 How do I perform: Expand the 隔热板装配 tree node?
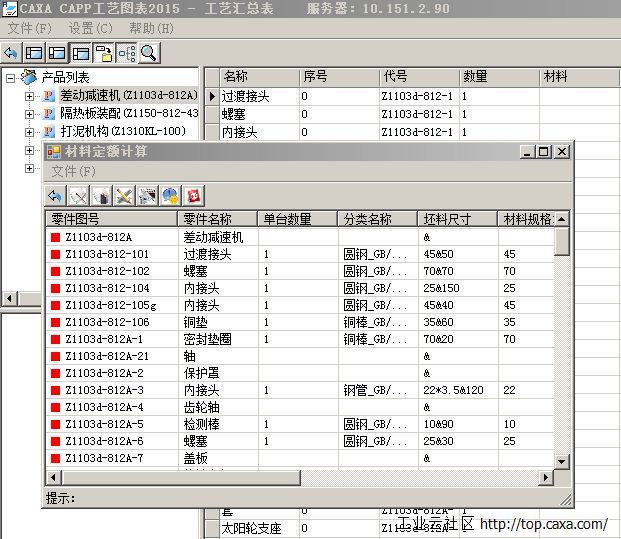(x=30, y=114)
